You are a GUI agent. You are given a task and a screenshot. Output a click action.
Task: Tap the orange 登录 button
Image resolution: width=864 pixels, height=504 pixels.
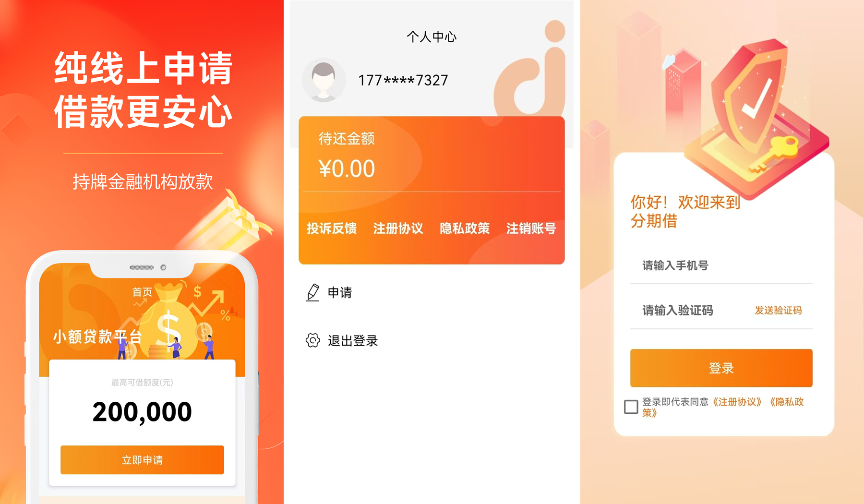click(721, 368)
